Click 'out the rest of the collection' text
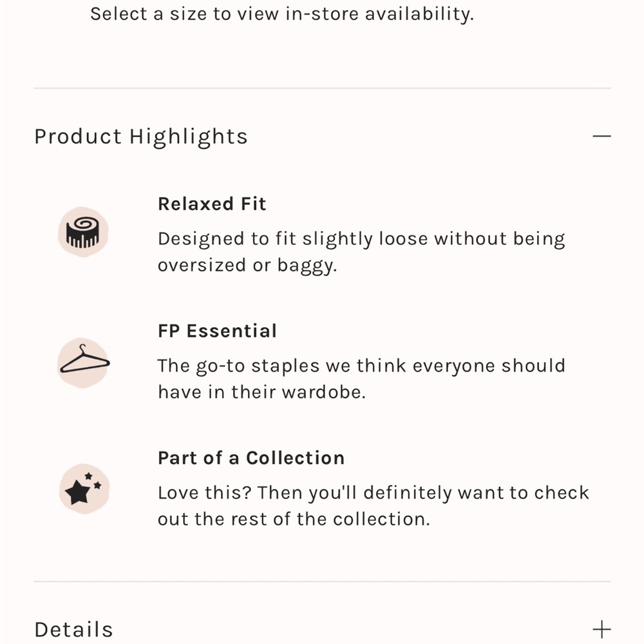644x644 pixels. 294,519
